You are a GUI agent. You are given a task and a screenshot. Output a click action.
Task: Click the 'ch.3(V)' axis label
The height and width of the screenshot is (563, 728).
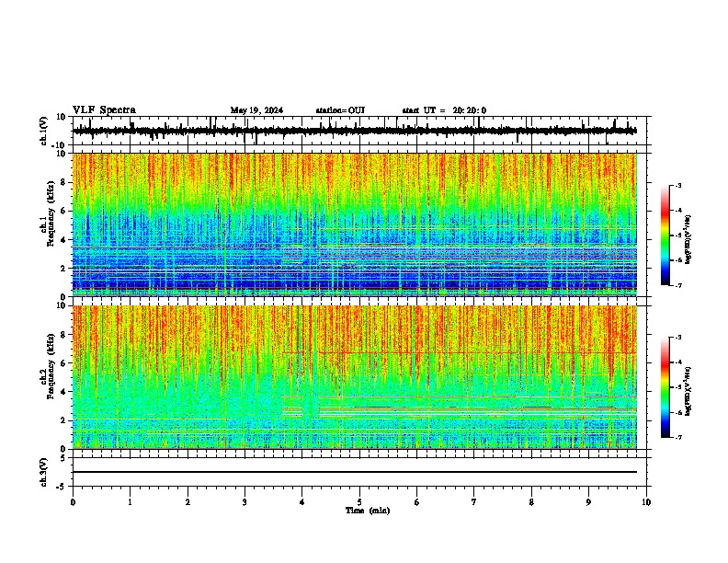pyautogui.click(x=44, y=472)
